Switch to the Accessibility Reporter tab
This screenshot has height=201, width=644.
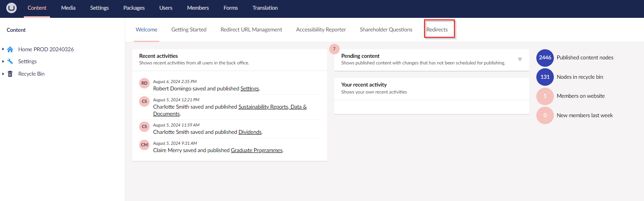321,29
